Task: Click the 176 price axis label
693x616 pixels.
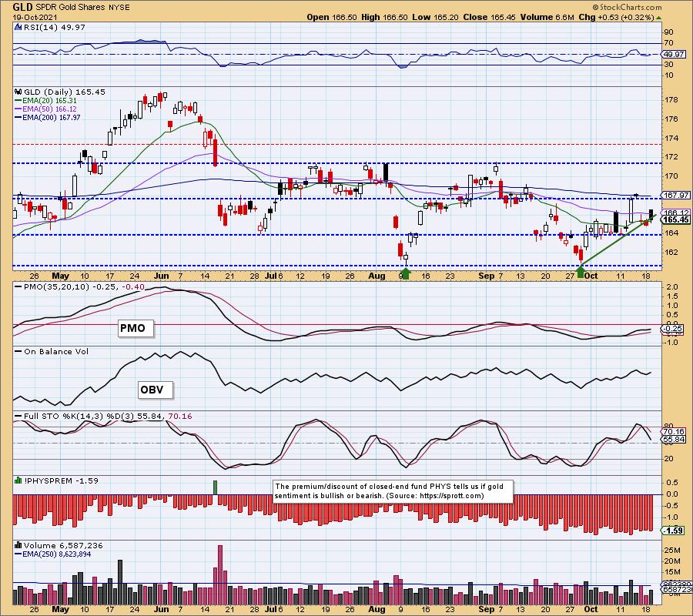Action: (671, 119)
